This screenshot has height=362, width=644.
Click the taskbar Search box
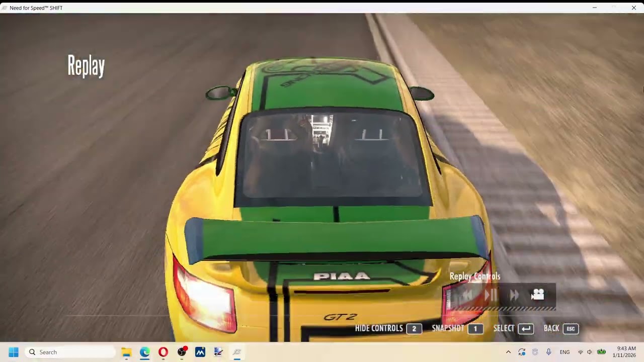pos(70,352)
